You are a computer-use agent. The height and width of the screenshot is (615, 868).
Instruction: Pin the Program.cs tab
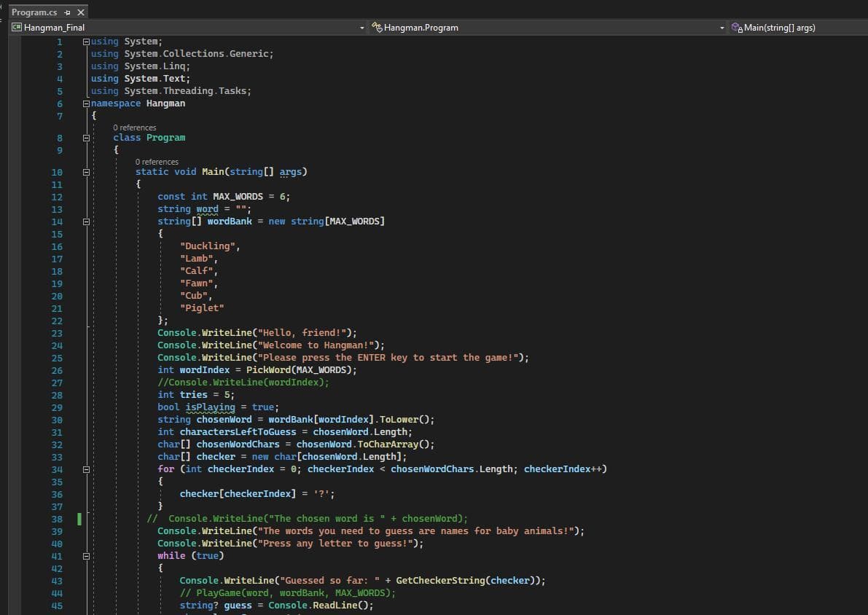click(67, 12)
